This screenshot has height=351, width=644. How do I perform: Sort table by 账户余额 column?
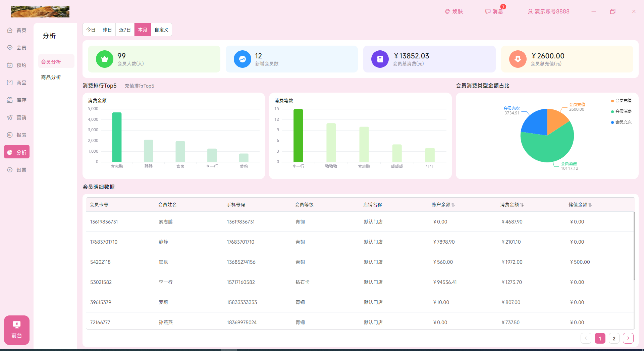click(453, 205)
